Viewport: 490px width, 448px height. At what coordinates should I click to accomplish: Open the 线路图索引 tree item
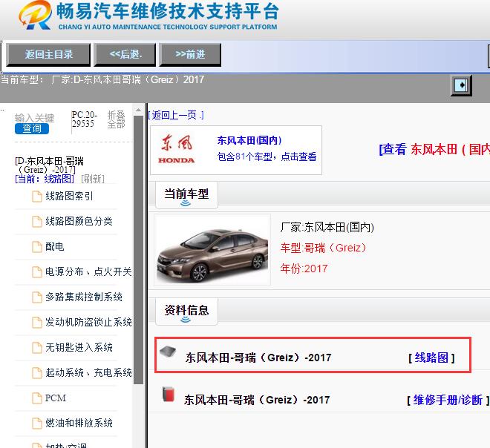coord(69,196)
